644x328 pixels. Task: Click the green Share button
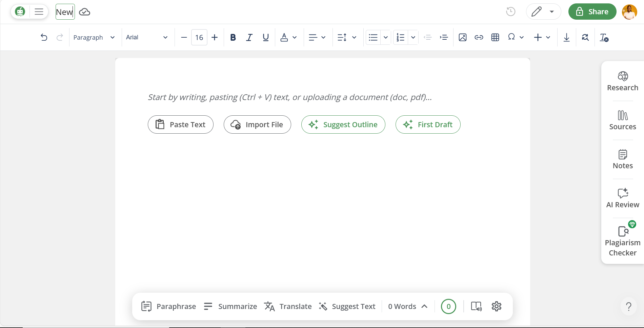pyautogui.click(x=592, y=12)
